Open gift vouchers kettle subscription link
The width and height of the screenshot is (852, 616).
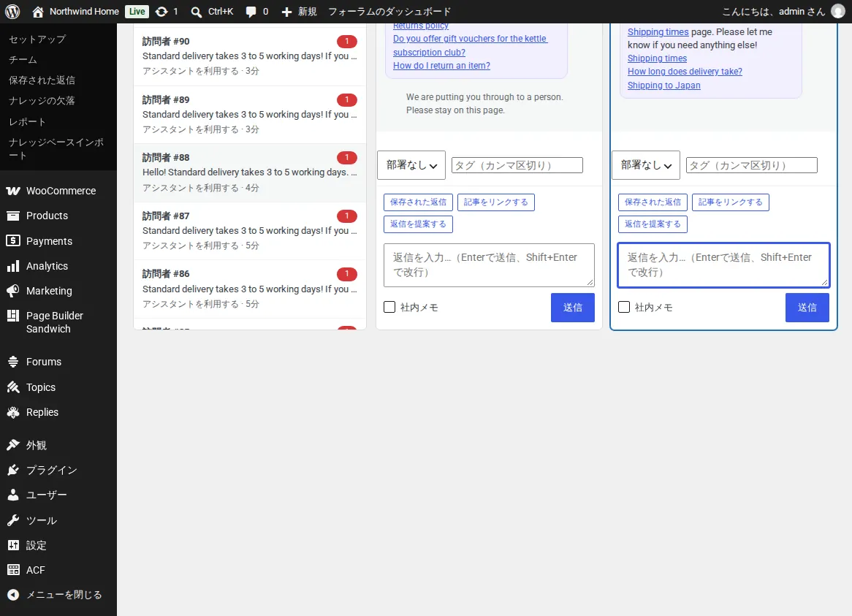coord(470,45)
